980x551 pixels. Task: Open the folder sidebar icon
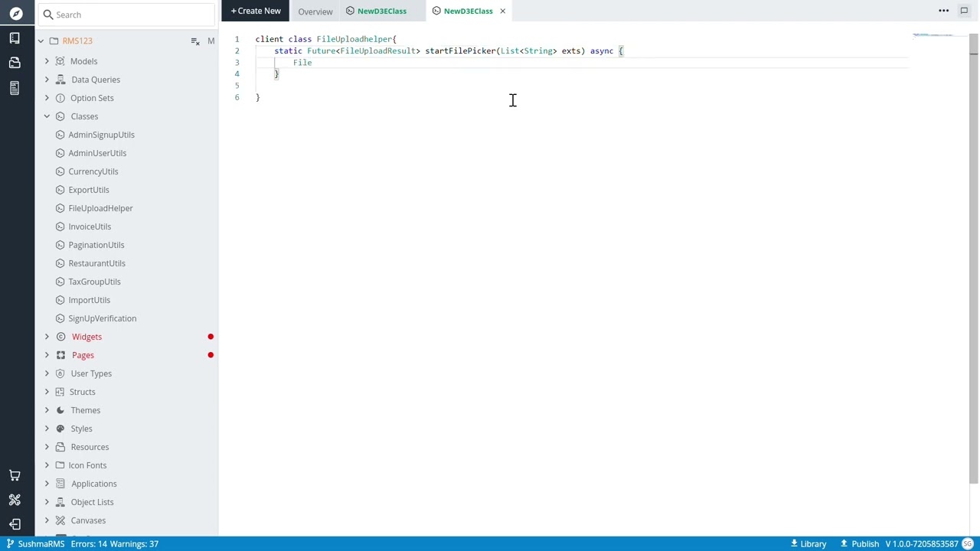pyautogui.click(x=15, y=62)
